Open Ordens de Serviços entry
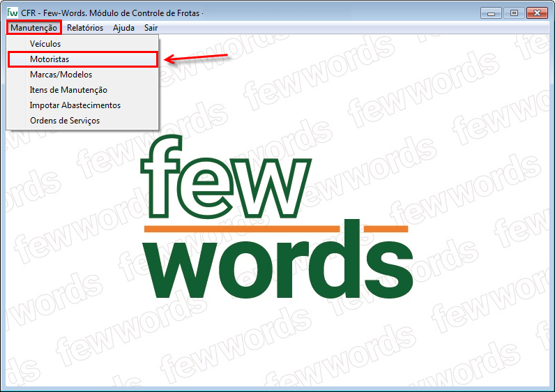 82,121
